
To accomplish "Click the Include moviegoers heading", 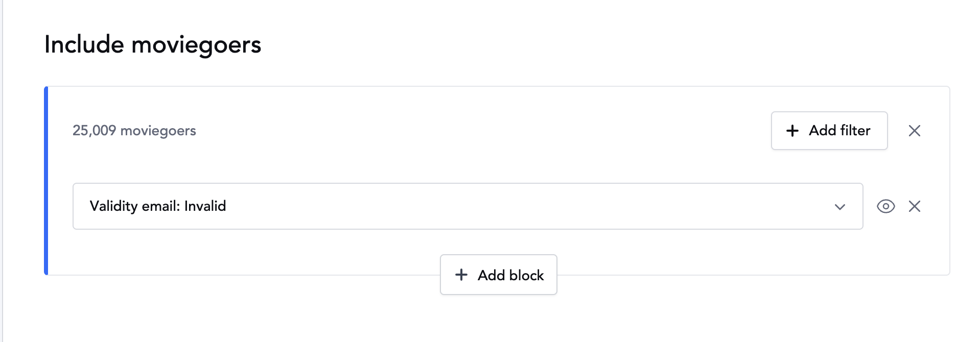I will [153, 44].
